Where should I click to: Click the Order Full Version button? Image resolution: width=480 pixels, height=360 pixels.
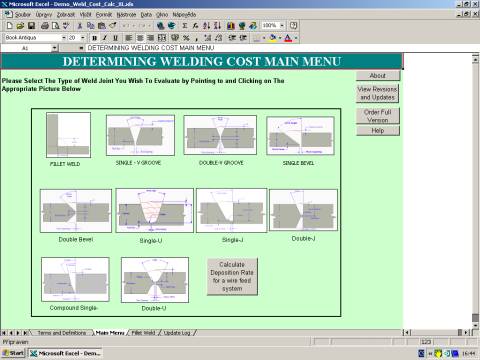(x=378, y=116)
